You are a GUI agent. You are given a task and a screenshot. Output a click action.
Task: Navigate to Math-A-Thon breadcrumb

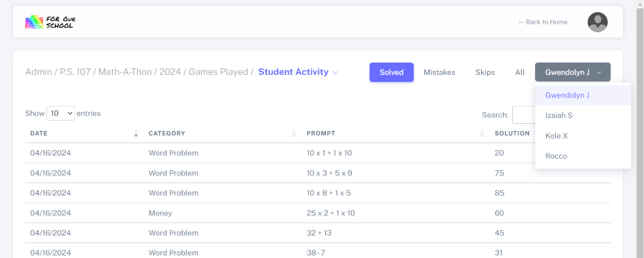[x=125, y=72]
